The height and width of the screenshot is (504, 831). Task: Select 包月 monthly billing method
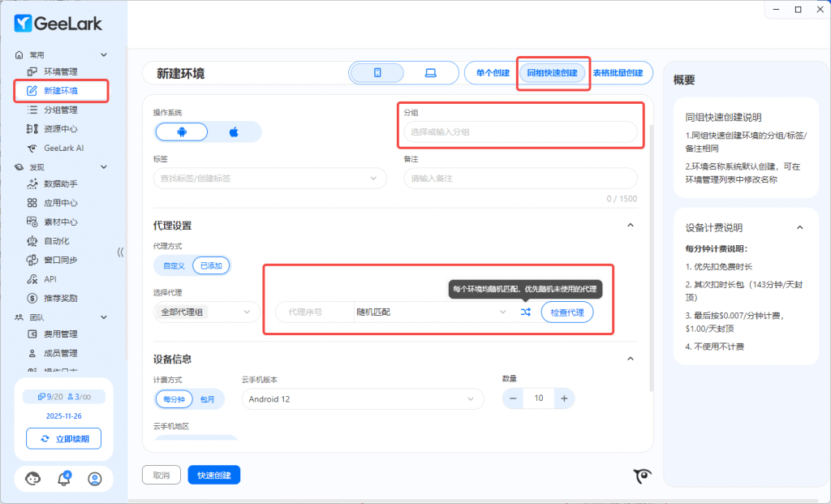208,398
